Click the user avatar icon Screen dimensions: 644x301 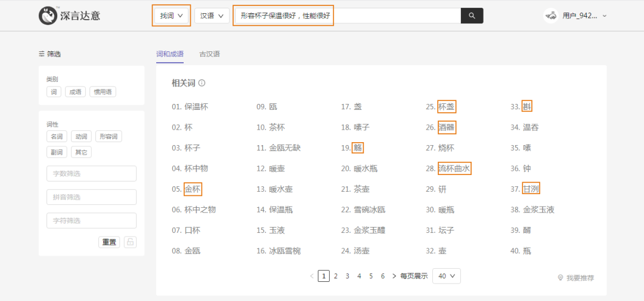550,16
